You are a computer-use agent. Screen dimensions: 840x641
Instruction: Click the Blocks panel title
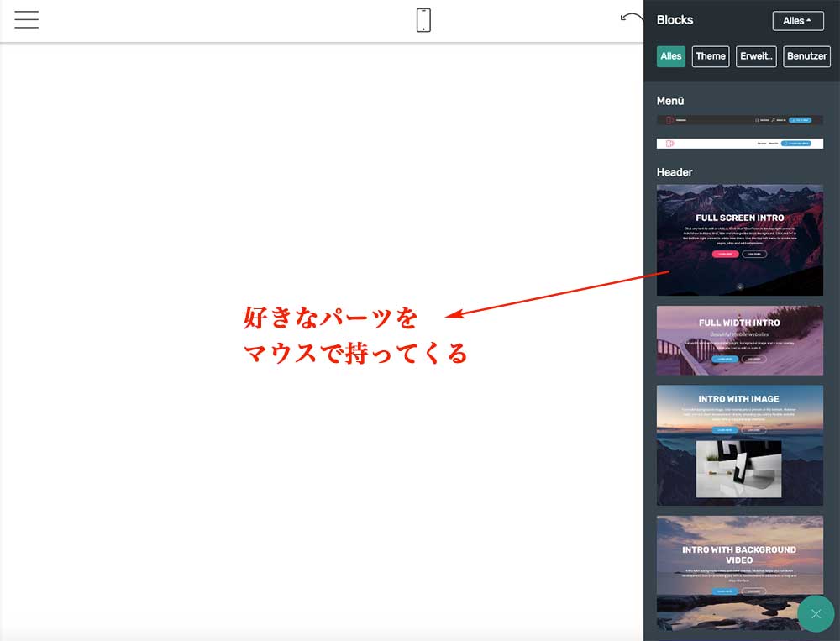click(675, 20)
